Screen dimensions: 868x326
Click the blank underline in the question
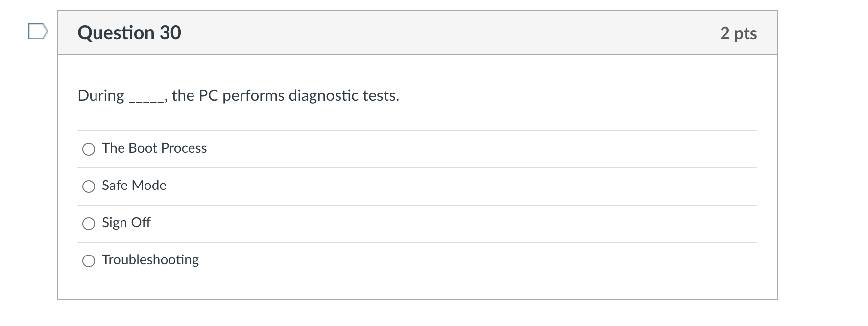[145, 100]
